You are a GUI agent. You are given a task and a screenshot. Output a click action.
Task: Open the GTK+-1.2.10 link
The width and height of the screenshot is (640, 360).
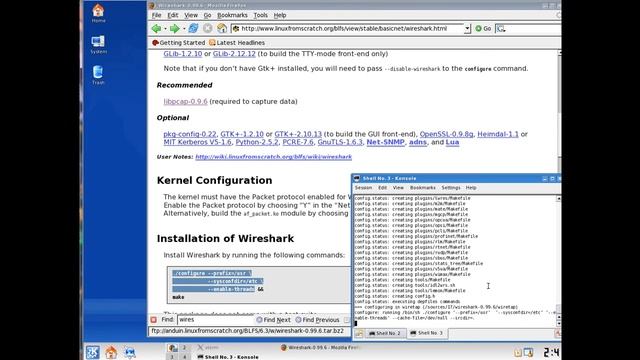(x=242, y=134)
